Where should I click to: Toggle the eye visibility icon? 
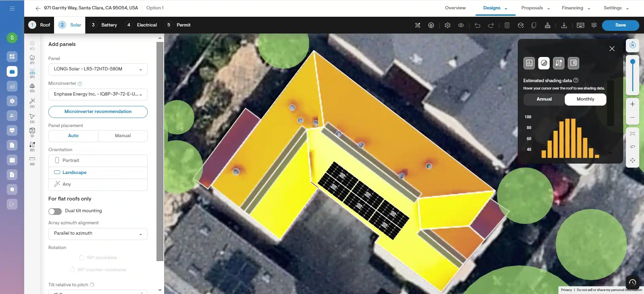click(461, 25)
